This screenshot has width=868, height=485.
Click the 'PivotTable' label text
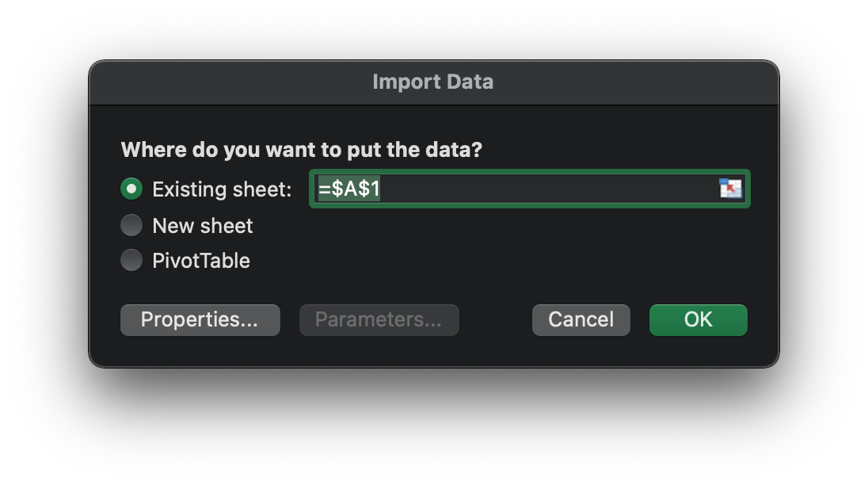point(201,261)
